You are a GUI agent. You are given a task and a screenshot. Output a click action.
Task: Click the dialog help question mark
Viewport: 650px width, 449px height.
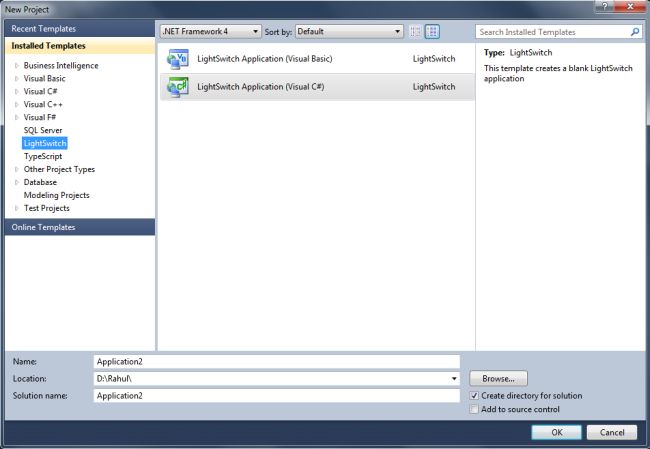pyautogui.click(x=605, y=6)
